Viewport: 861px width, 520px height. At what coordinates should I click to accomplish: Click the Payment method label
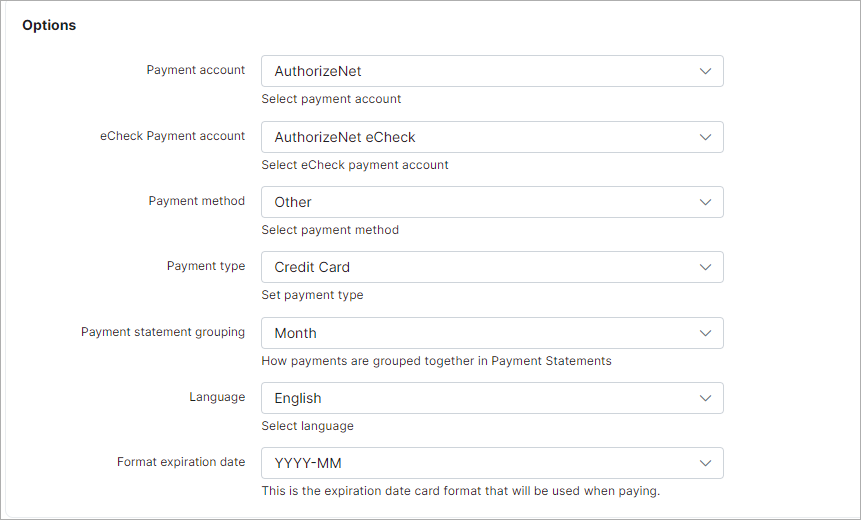click(197, 201)
